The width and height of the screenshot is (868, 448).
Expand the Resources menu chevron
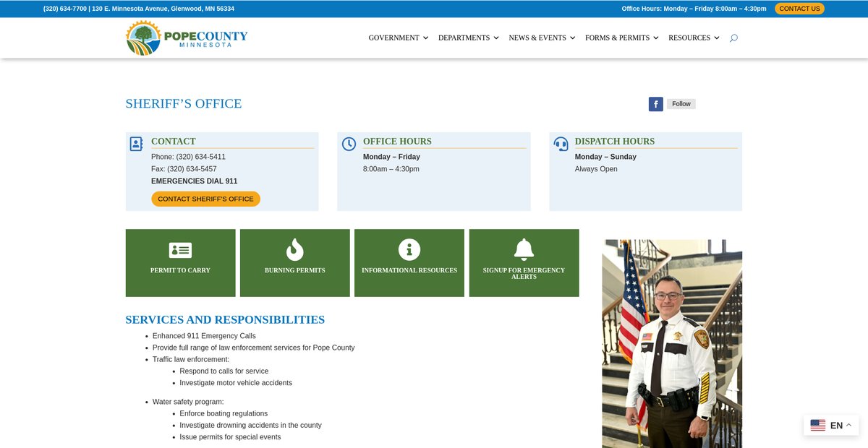click(x=717, y=38)
